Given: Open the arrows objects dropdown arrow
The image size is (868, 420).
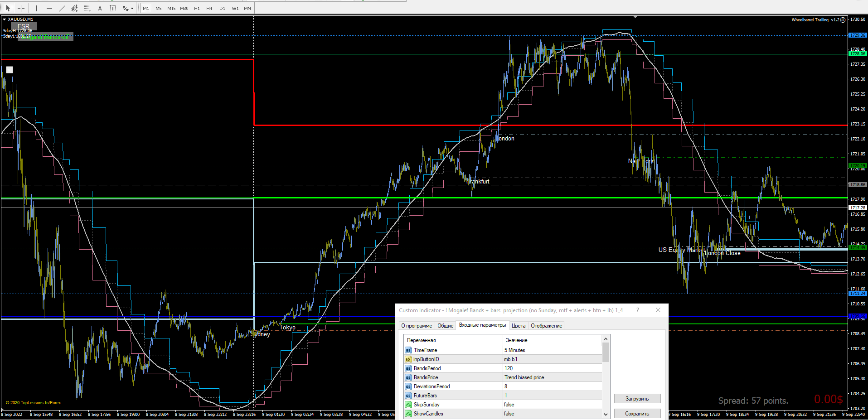Looking at the screenshot, I should (132, 8).
